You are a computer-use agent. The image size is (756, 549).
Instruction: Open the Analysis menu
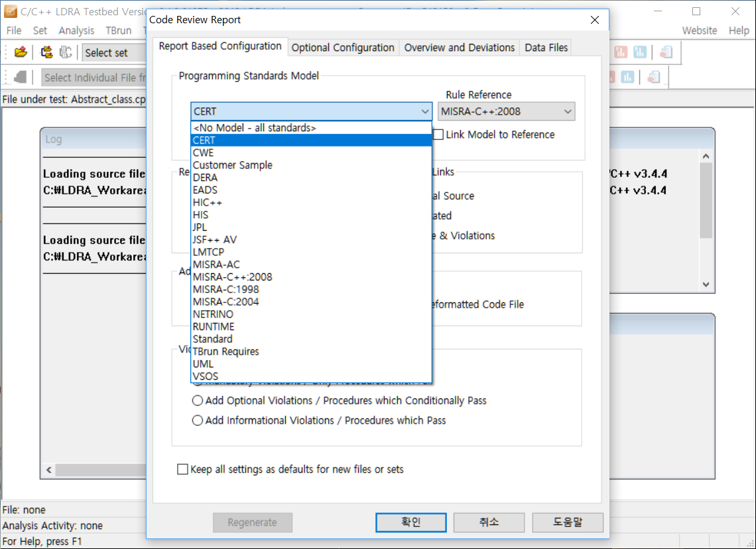pos(76,30)
